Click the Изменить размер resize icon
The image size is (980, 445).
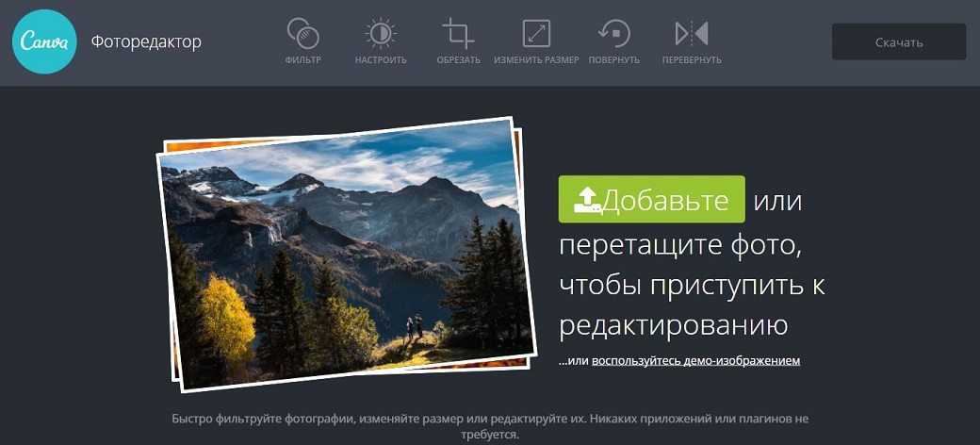[536, 34]
